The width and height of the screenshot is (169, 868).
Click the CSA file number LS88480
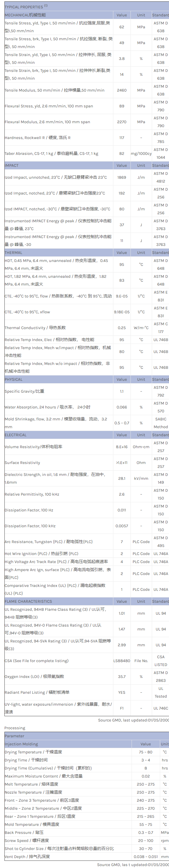coord(122,661)
